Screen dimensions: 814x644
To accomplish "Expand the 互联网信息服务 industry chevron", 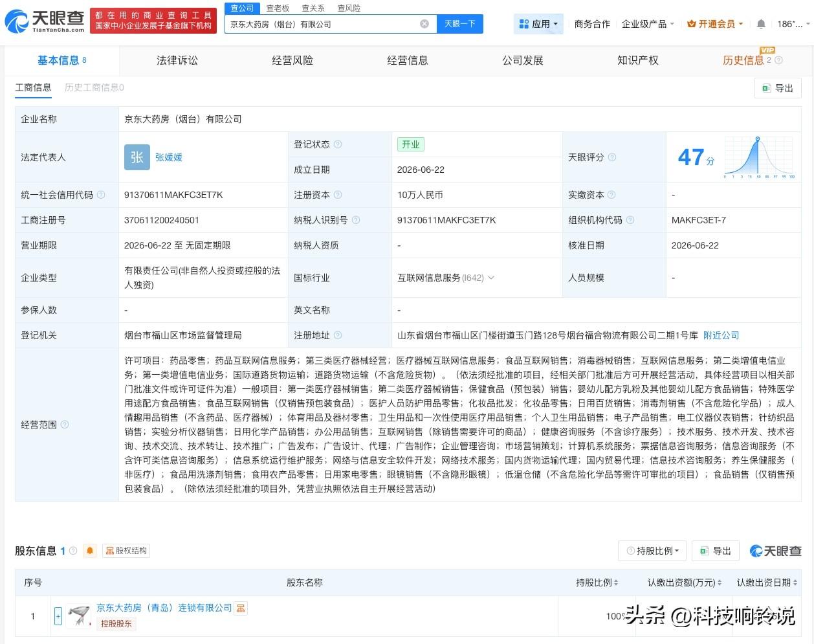I will click(x=491, y=278).
